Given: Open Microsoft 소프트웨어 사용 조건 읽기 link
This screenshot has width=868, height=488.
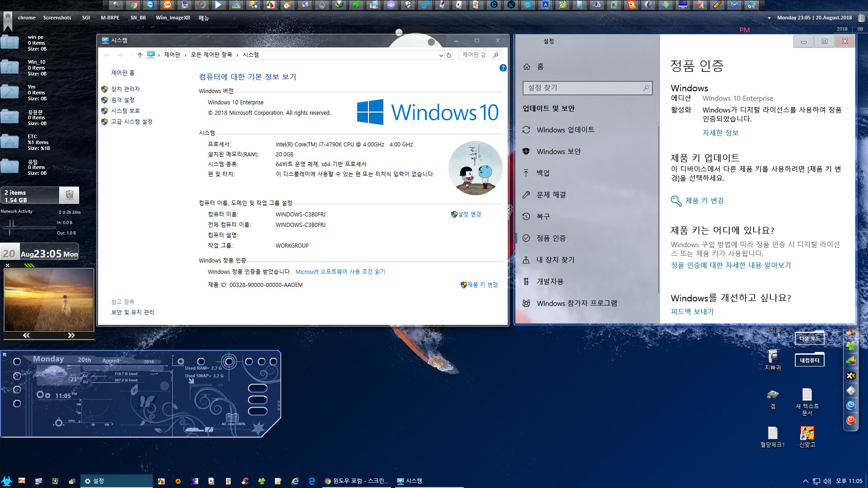Looking at the screenshot, I should pos(340,272).
